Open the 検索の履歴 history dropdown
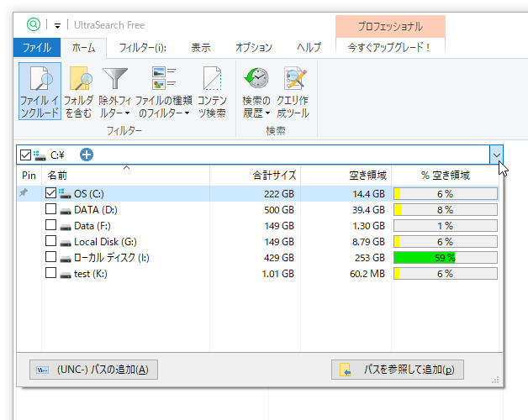The height and width of the screenshot is (420, 528). pyautogui.click(x=256, y=92)
